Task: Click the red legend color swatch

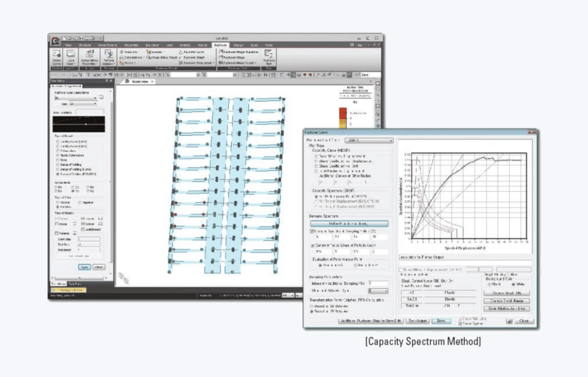Action: [342, 113]
